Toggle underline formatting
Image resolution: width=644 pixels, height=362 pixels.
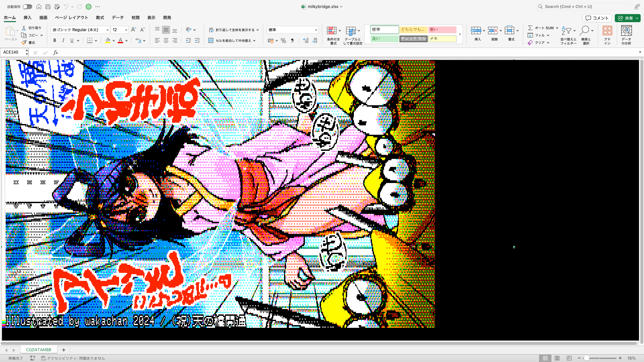tap(72, 41)
